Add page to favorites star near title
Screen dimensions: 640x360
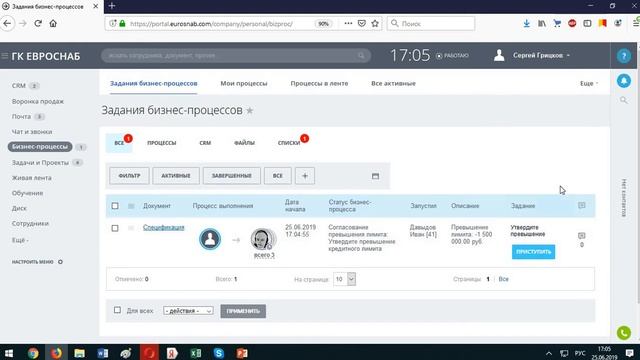pyautogui.click(x=249, y=111)
